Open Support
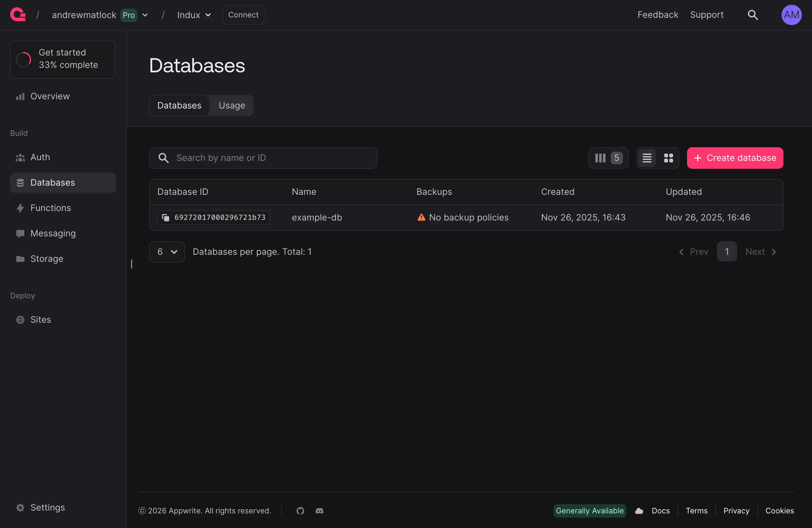The width and height of the screenshot is (812, 528). pos(706,15)
